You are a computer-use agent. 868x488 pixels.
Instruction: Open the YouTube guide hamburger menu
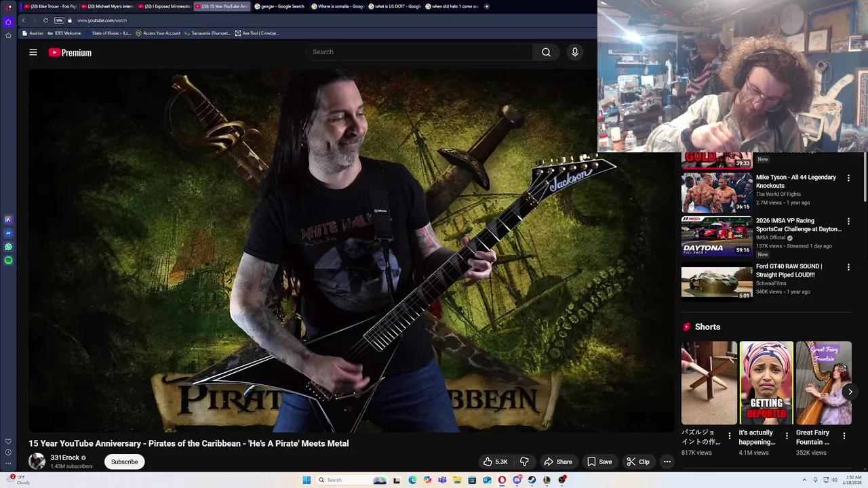coord(33,52)
